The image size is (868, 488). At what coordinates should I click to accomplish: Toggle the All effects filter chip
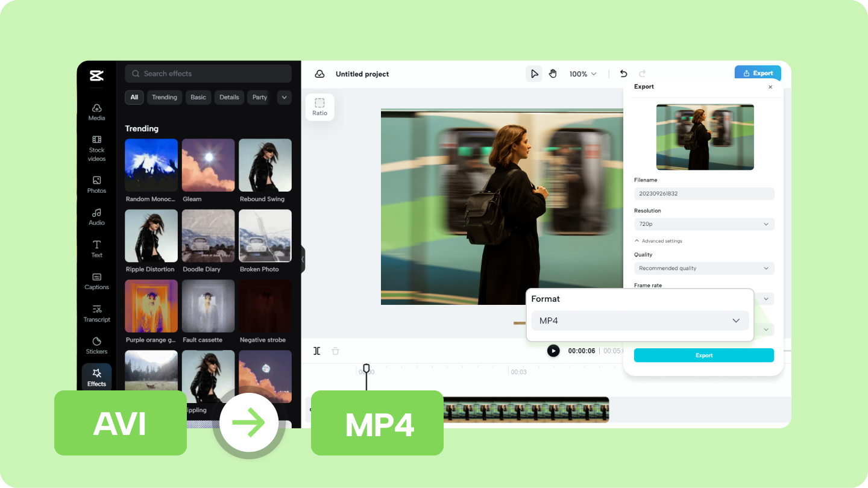(x=134, y=97)
